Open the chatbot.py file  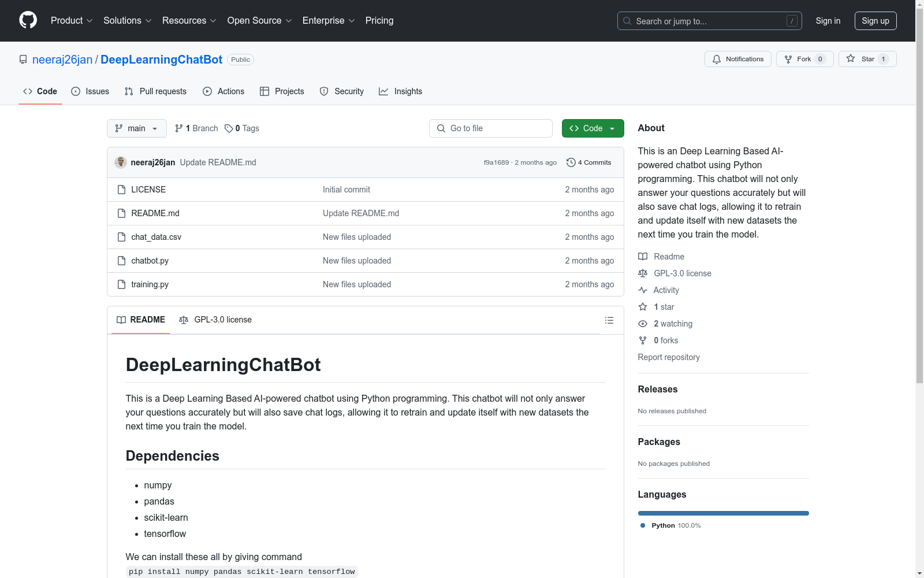[x=150, y=261]
